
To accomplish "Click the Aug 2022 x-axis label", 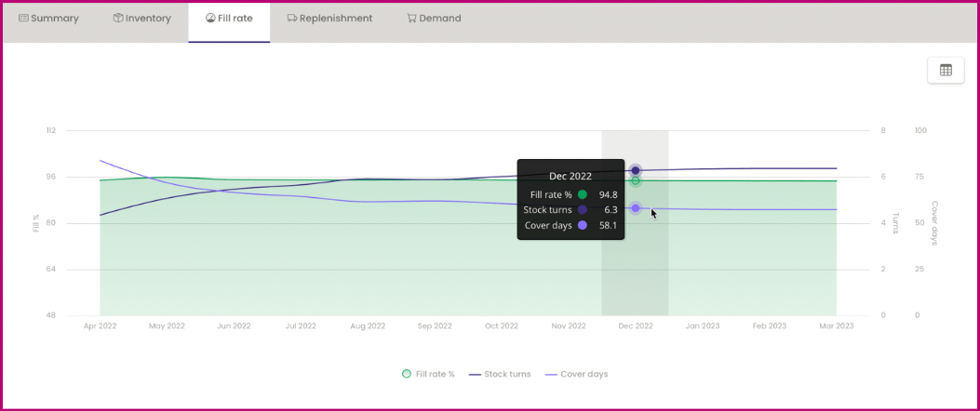I will point(368,326).
